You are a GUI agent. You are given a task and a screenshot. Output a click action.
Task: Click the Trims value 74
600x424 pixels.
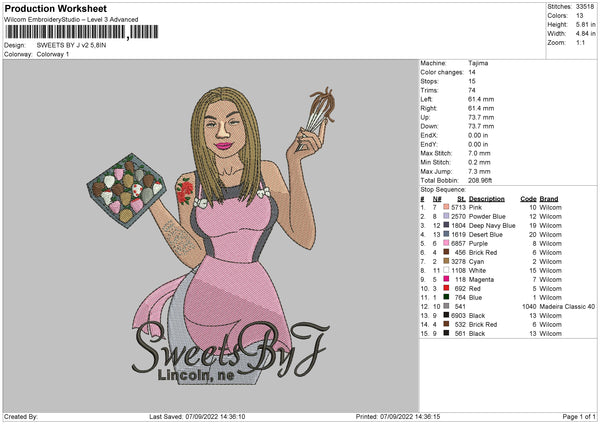point(472,90)
